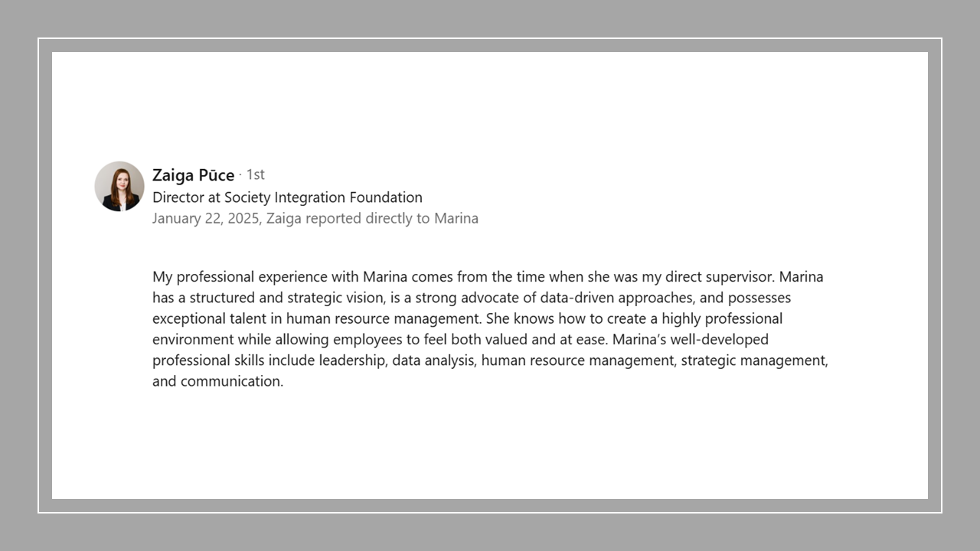Click the name "Marina" in the date line
This screenshot has width=980, height=551.
456,219
